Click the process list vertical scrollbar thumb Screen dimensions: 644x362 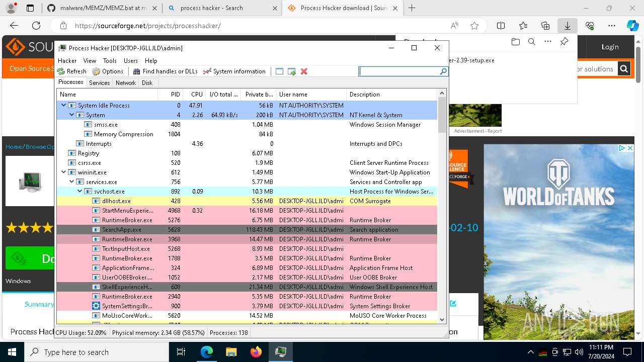(x=442, y=115)
